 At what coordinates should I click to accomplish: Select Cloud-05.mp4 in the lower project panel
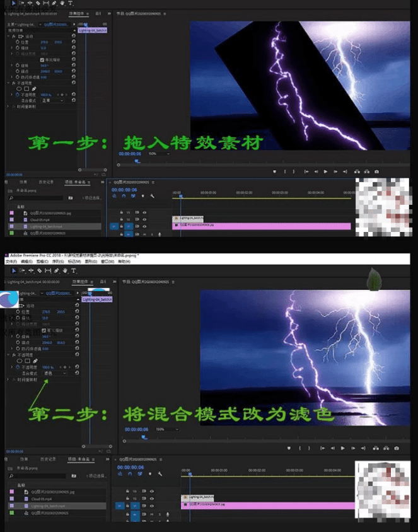tap(42, 499)
